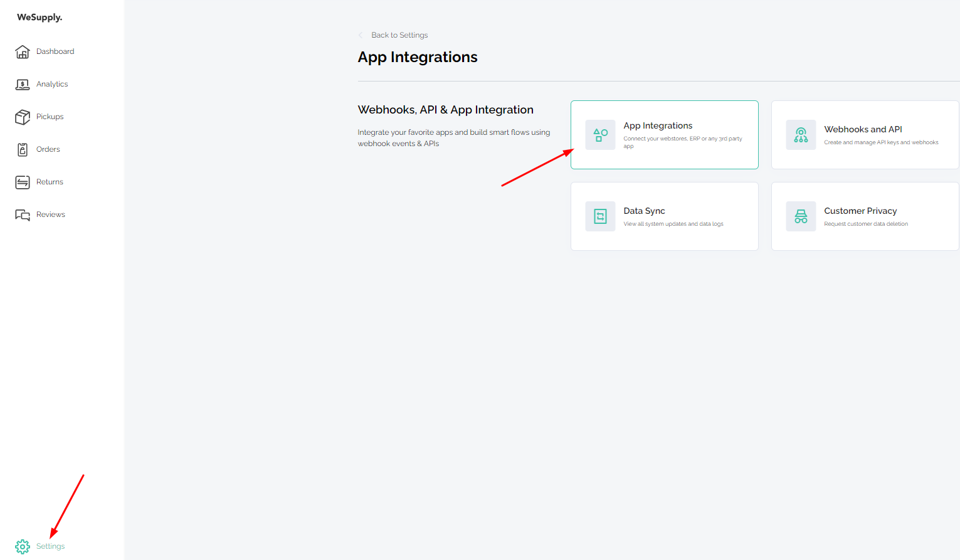Click the Settings gear icon
Viewport: 960px width, 560px height.
(x=23, y=546)
